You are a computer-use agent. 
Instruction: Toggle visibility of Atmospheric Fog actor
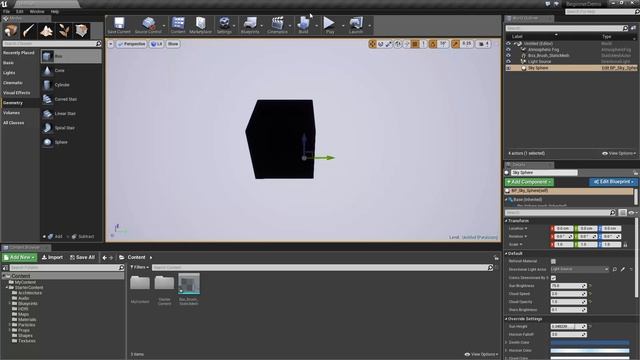coord(508,49)
